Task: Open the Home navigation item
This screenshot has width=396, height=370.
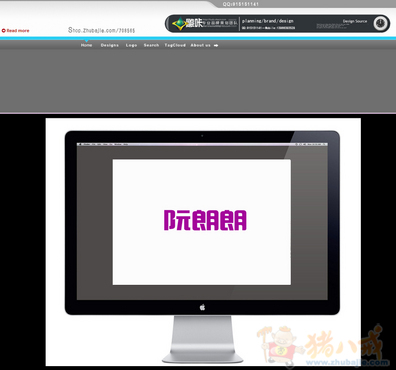Action: pos(86,45)
